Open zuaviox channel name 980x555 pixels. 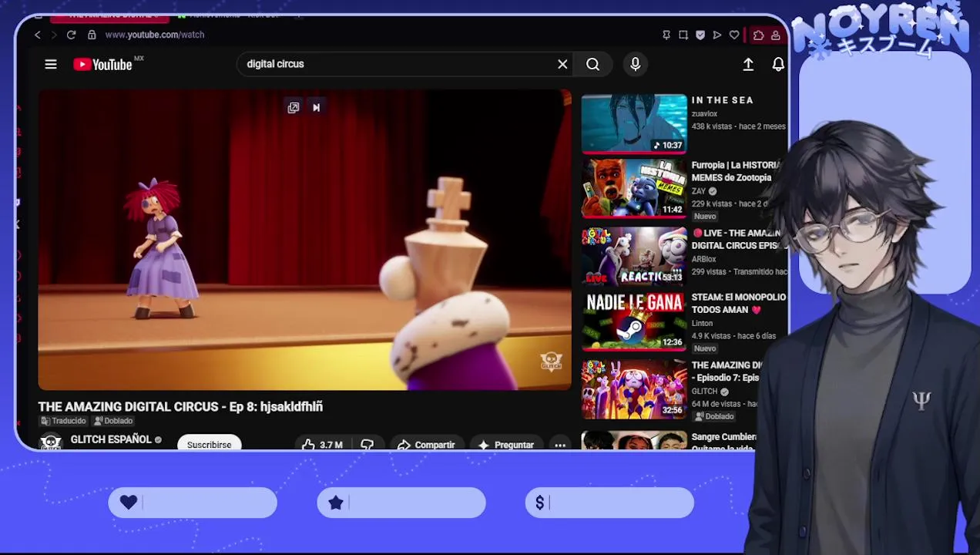click(704, 114)
